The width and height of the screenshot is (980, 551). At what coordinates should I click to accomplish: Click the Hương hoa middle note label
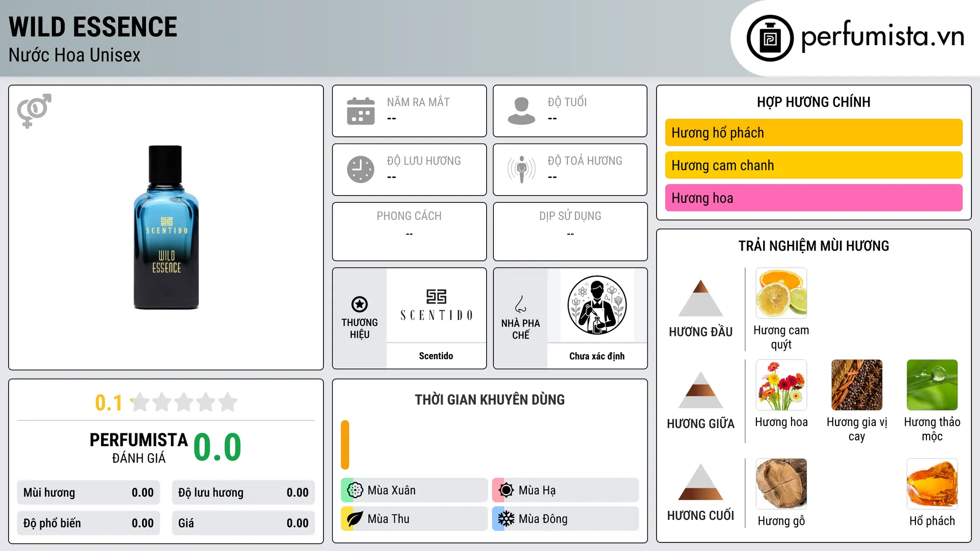(781, 422)
